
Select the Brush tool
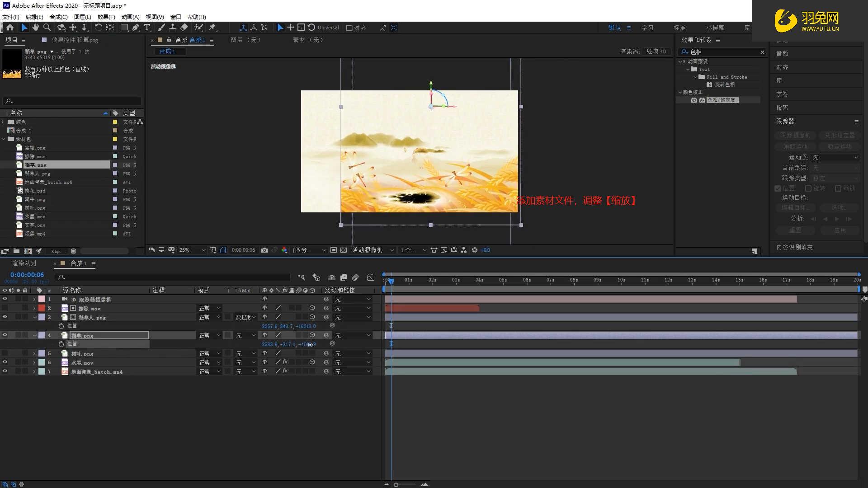(x=161, y=28)
